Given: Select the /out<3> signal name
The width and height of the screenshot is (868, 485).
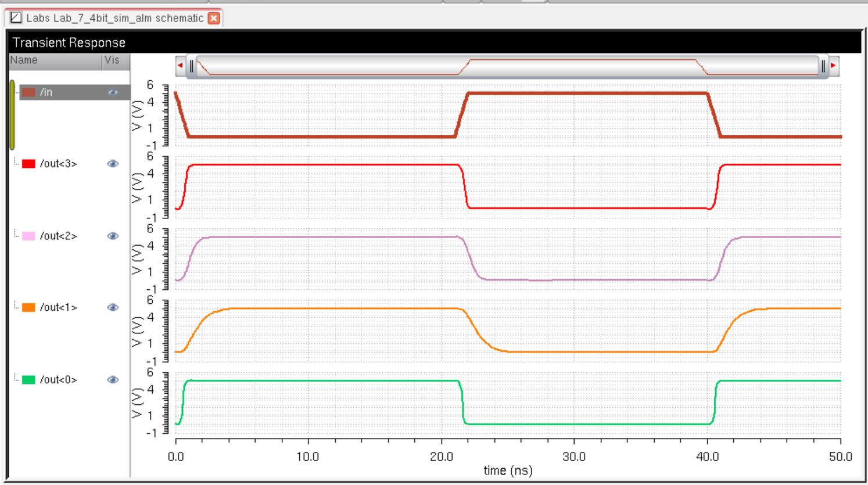Looking at the screenshot, I should [x=59, y=164].
